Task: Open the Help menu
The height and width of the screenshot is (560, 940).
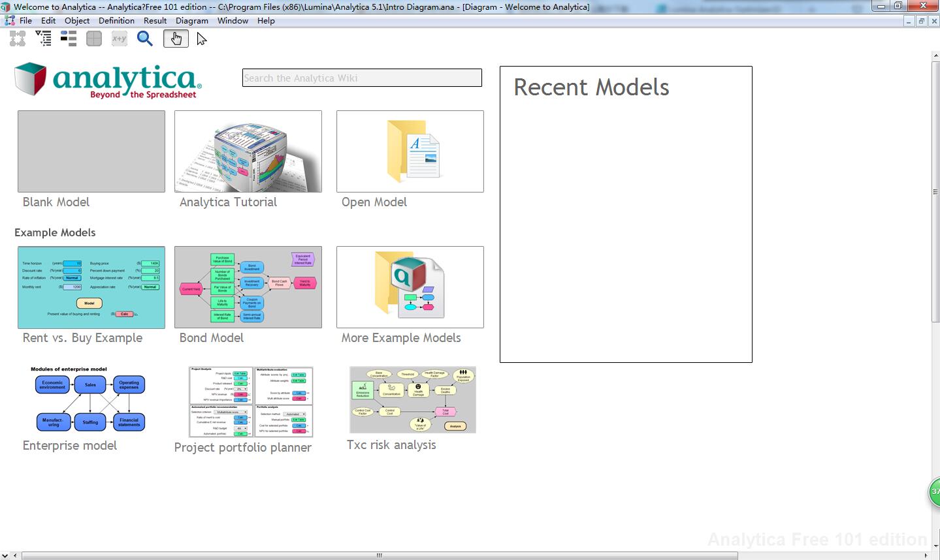Action: pyautogui.click(x=266, y=21)
